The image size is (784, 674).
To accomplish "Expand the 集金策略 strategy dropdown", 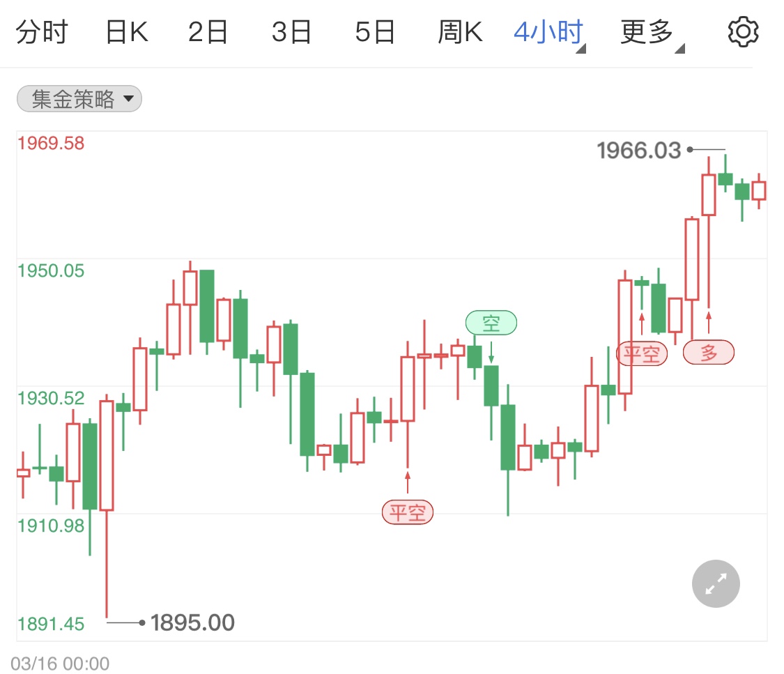I will (x=79, y=100).
